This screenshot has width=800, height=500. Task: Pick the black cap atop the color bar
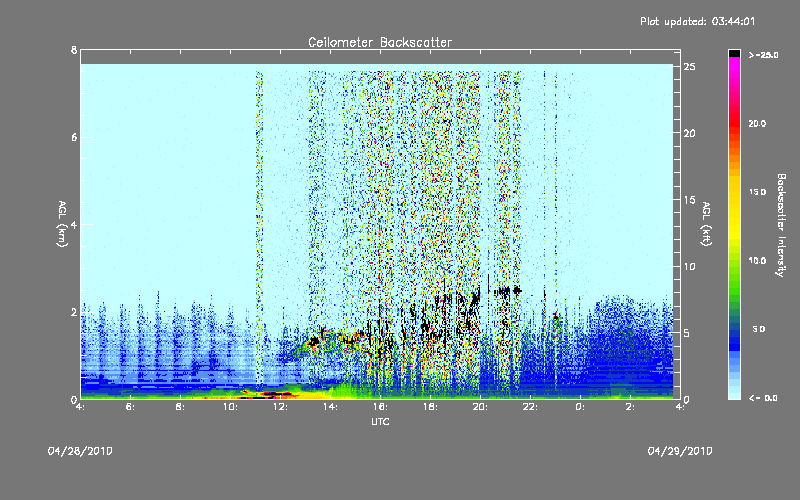click(x=734, y=52)
